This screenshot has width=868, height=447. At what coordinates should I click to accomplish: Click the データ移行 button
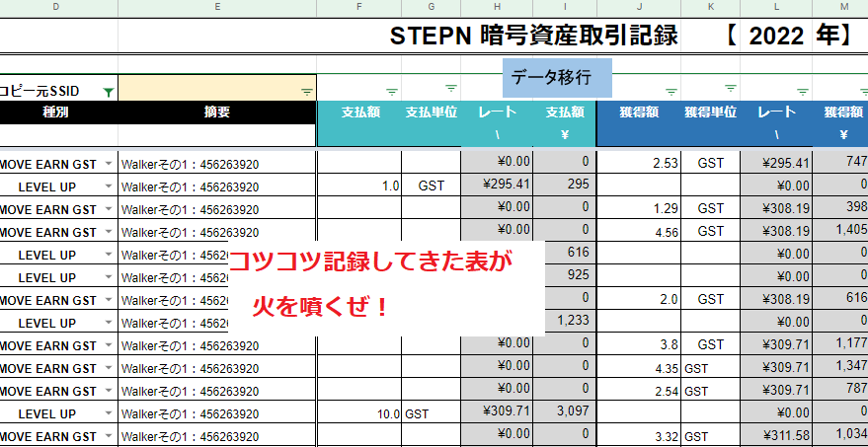[x=558, y=78]
